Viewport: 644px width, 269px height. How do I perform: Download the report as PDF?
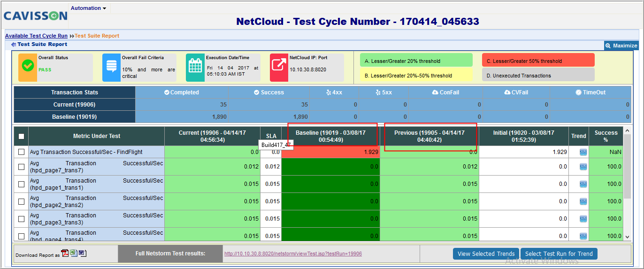[x=65, y=254]
